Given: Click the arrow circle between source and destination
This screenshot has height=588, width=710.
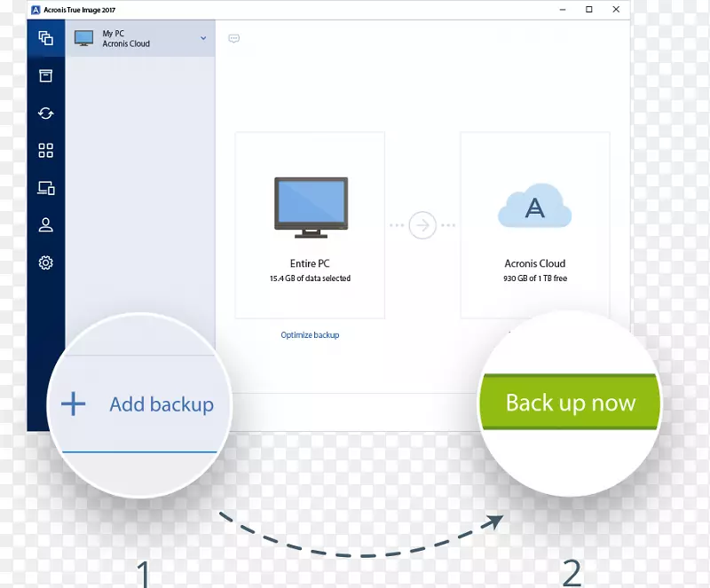Looking at the screenshot, I should point(422,225).
